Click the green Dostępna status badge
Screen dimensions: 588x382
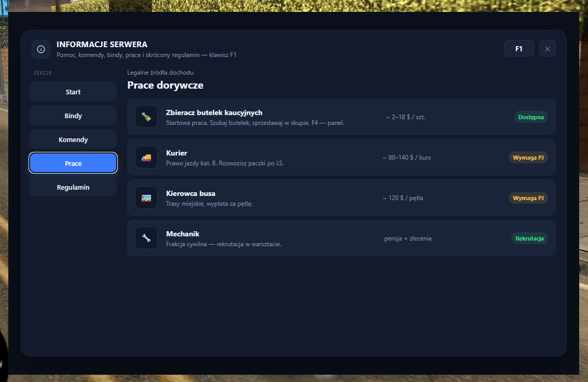click(x=530, y=117)
